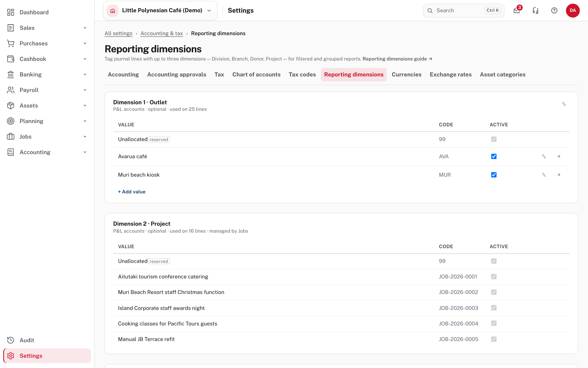This screenshot has width=588, height=368.
Task: Click the Accounting ledger icon
Action: click(11, 152)
